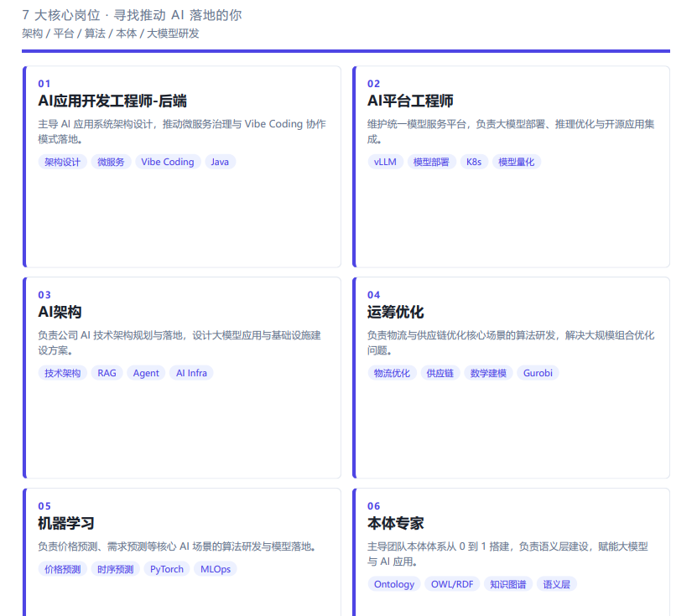This screenshot has height=616, width=697.
Task: Click the number 02 label
Action: (x=373, y=84)
